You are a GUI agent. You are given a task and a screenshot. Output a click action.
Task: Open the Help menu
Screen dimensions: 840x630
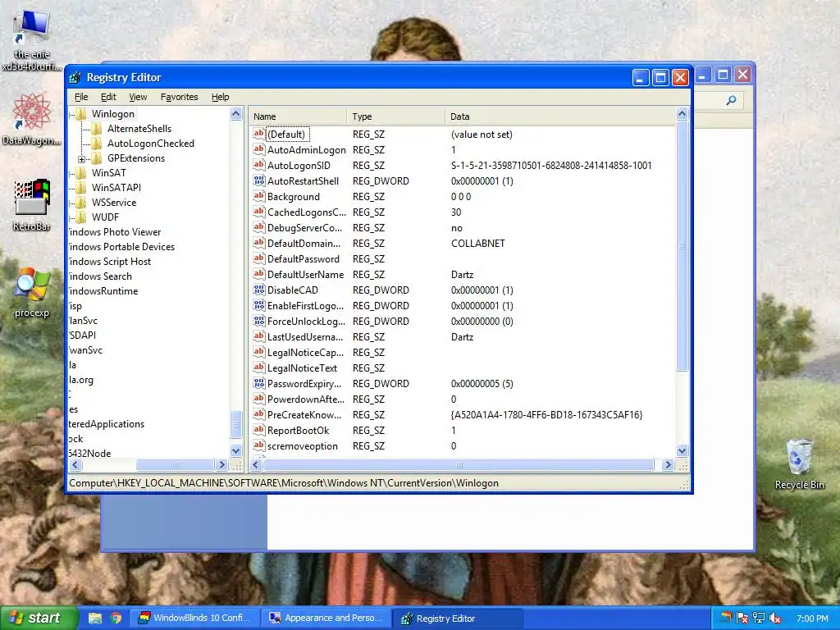pos(220,97)
